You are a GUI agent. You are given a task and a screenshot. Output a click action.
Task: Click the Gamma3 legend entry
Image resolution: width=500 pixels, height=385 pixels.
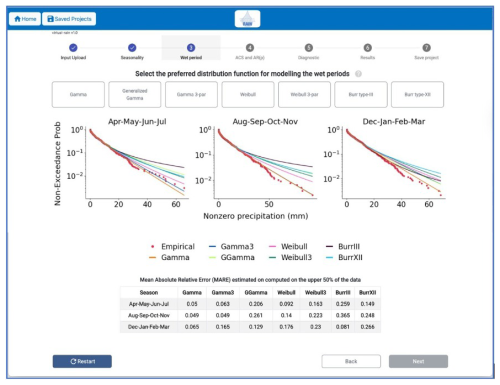231,247
